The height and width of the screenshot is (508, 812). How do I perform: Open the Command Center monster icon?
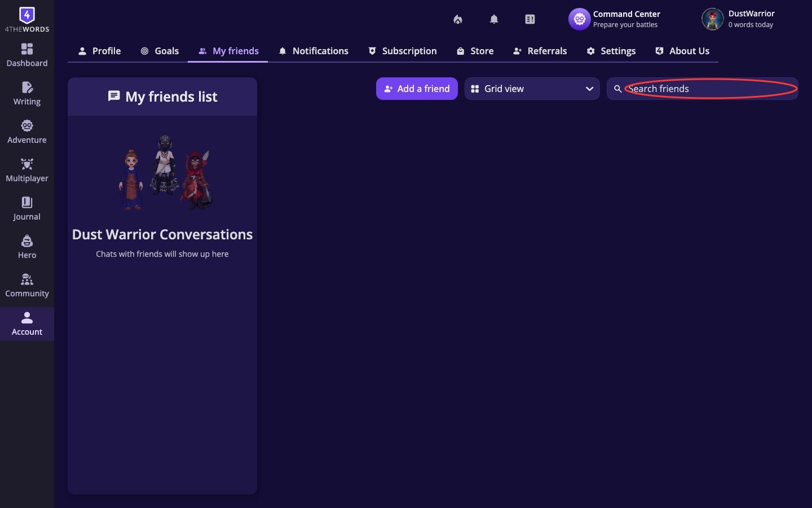coord(579,19)
